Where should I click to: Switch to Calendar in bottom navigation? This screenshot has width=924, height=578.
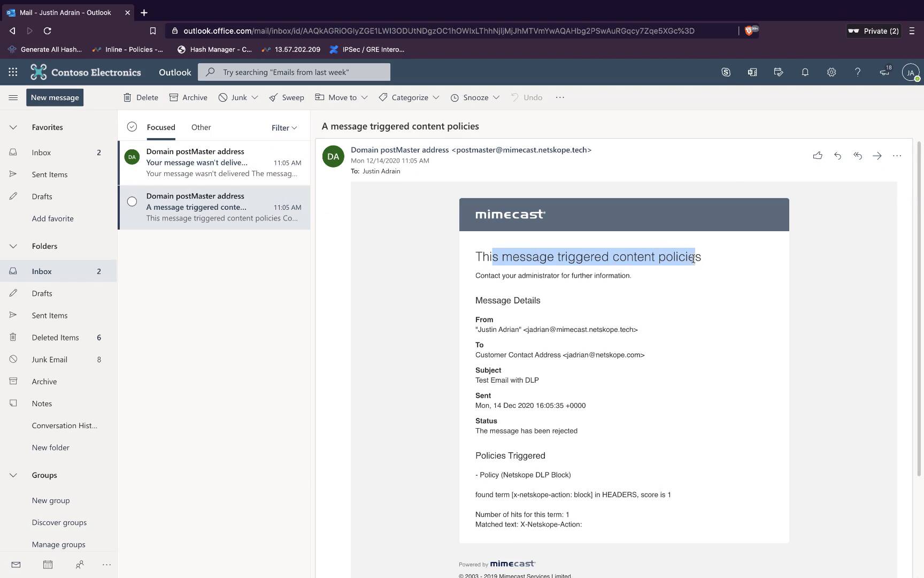point(48,565)
